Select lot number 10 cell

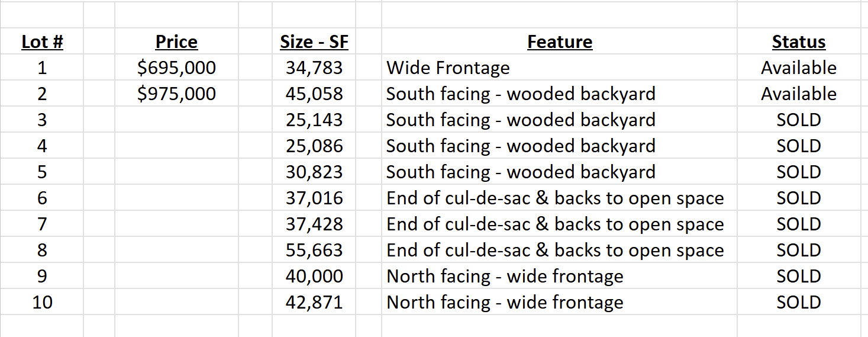[x=42, y=302]
